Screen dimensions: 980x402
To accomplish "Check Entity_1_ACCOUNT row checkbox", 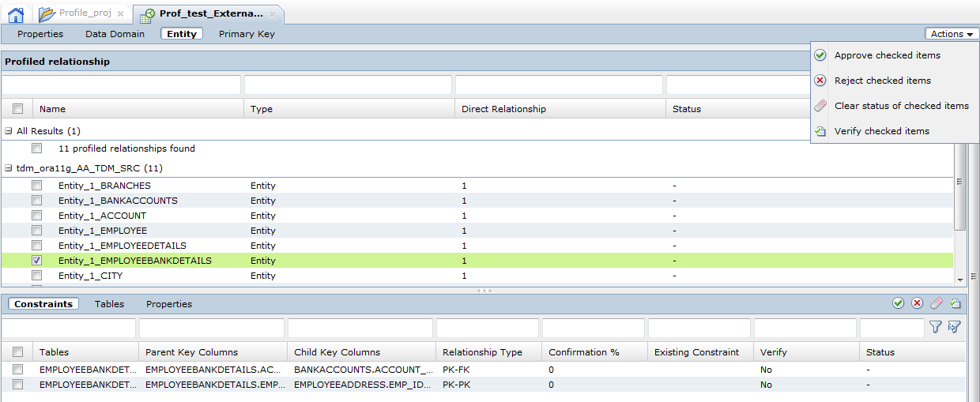I will (x=37, y=216).
